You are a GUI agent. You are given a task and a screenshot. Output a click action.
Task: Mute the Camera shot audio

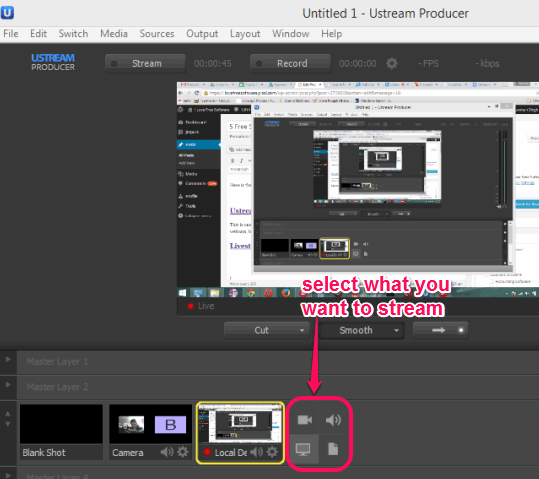(x=167, y=452)
